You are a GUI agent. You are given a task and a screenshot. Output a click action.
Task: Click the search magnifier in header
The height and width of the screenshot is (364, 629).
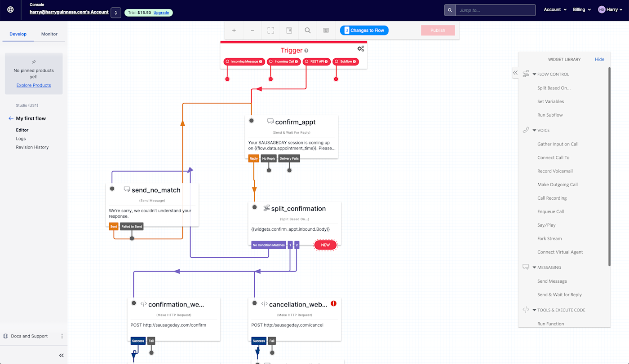450,10
